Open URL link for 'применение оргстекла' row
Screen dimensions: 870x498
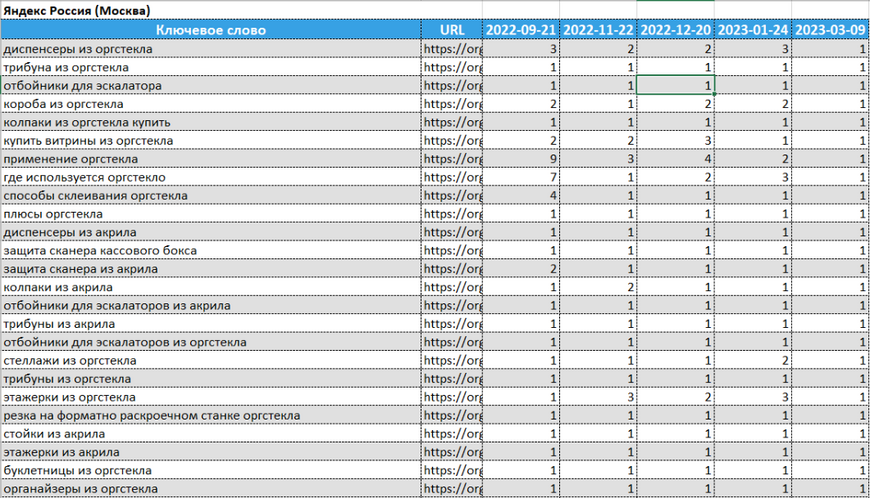point(452,159)
